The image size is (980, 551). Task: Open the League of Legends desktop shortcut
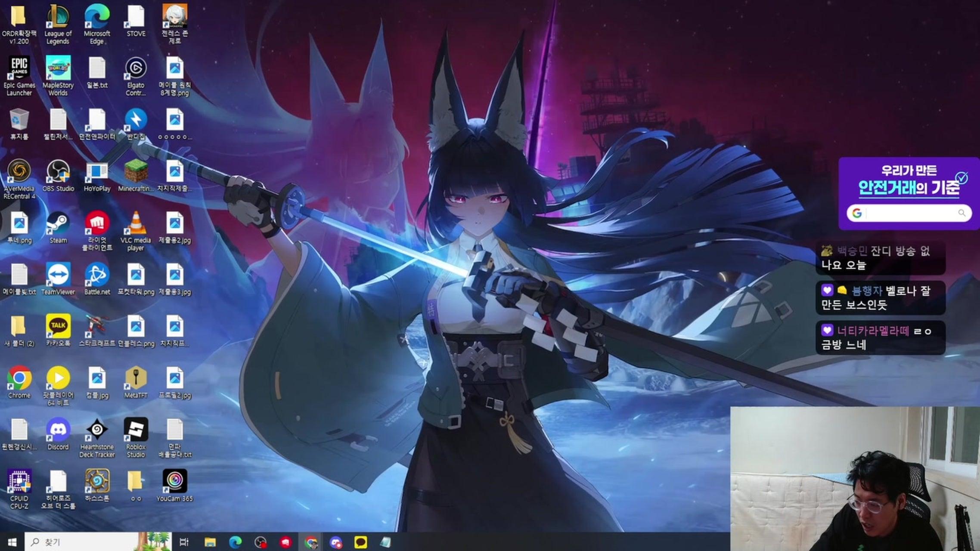click(58, 24)
